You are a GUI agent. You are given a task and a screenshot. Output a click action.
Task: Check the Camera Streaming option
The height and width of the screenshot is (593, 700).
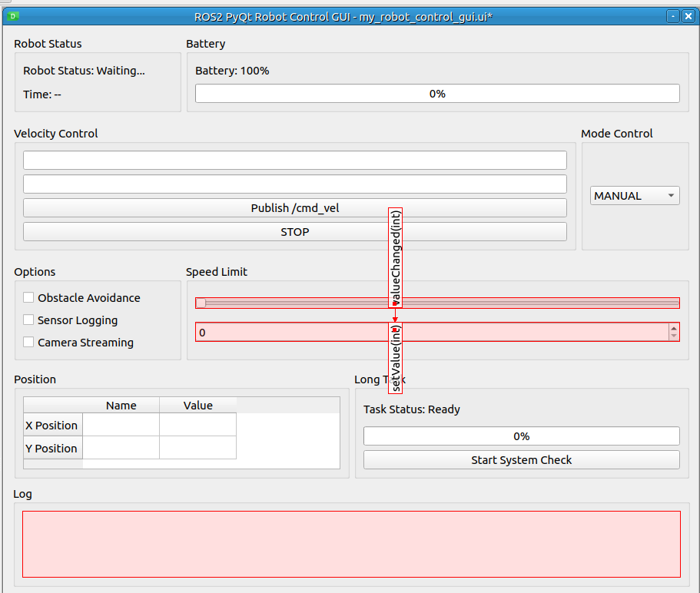click(x=28, y=343)
